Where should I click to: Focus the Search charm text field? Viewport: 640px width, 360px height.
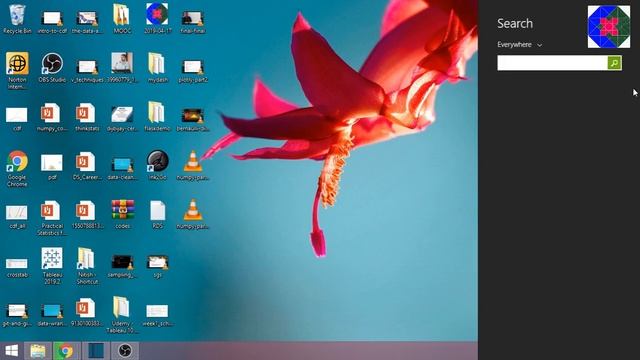pyautogui.click(x=552, y=63)
